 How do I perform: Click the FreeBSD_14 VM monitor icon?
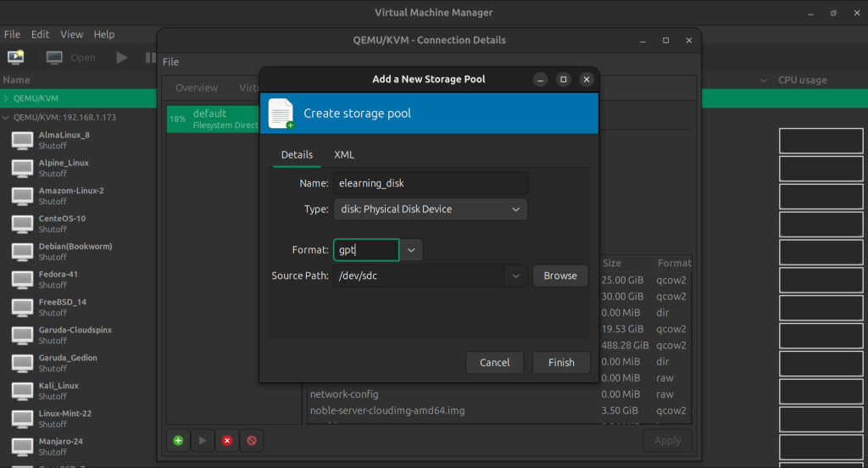(x=22, y=308)
